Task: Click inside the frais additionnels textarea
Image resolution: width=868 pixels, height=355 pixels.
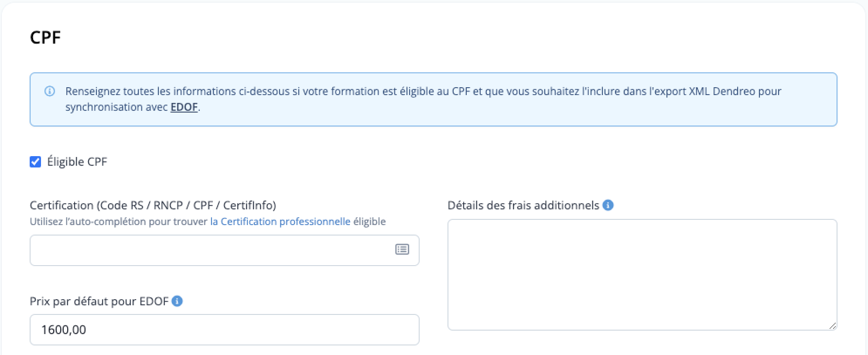Action: point(642,275)
